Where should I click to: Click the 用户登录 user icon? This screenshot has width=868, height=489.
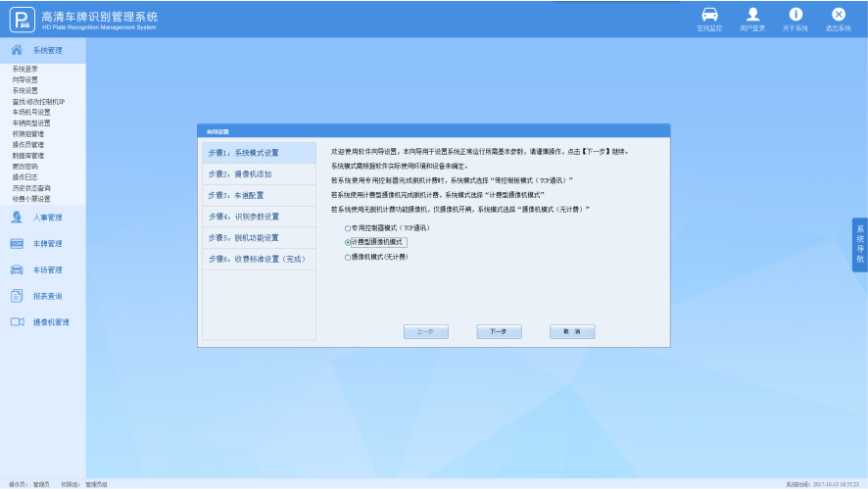pos(752,15)
